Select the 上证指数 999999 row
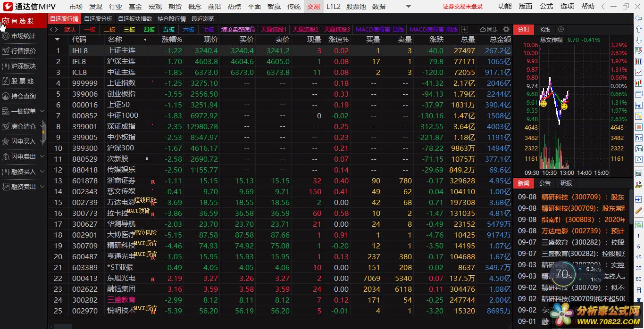644x329 pixels. (x=280, y=83)
